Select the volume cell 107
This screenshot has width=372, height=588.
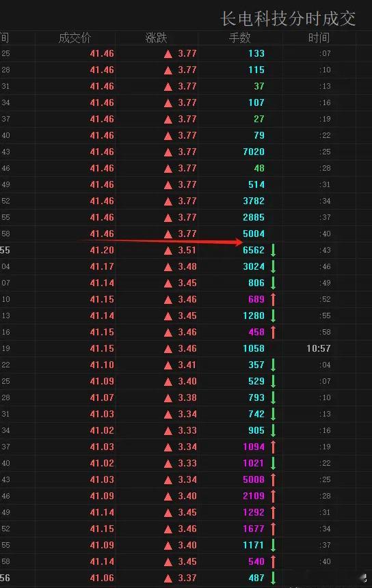click(256, 102)
